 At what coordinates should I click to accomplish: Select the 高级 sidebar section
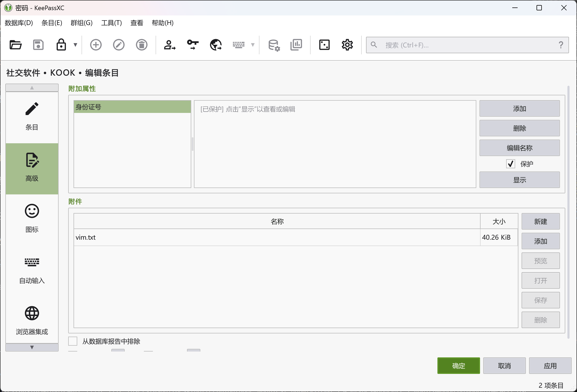pos(32,169)
